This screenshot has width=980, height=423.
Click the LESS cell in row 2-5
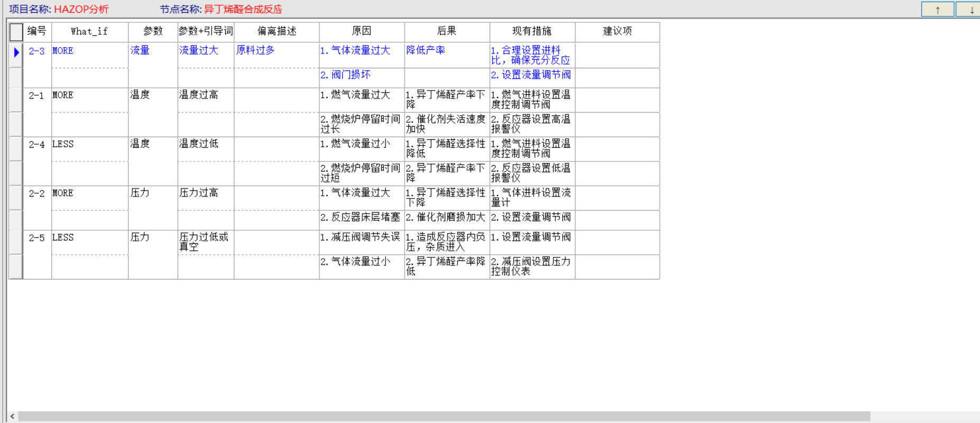89,242
